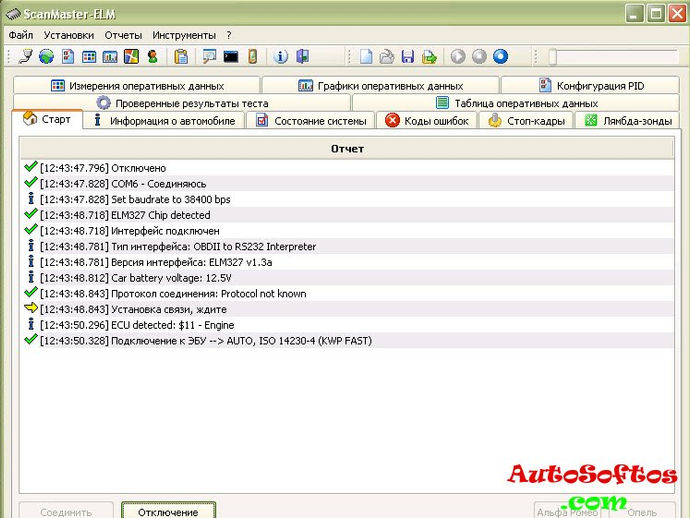Open Таблица оперативных данных tab
Viewport: 690px width, 518px height.
pos(516,103)
